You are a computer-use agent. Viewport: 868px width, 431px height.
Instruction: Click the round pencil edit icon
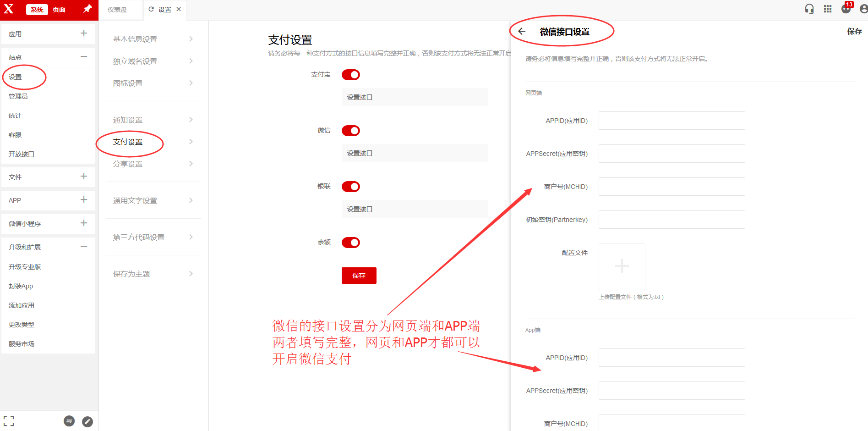[87, 421]
